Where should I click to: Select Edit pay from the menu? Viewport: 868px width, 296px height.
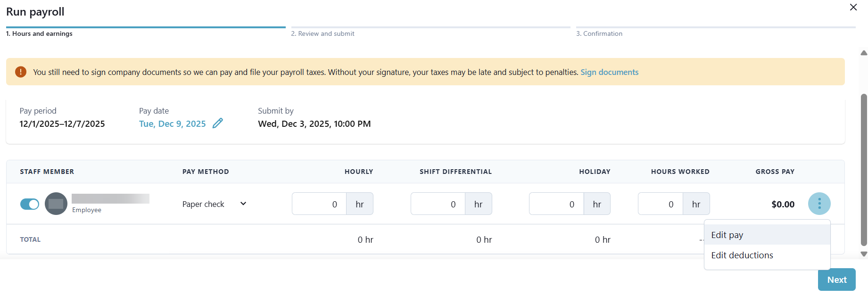[x=727, y=235]
